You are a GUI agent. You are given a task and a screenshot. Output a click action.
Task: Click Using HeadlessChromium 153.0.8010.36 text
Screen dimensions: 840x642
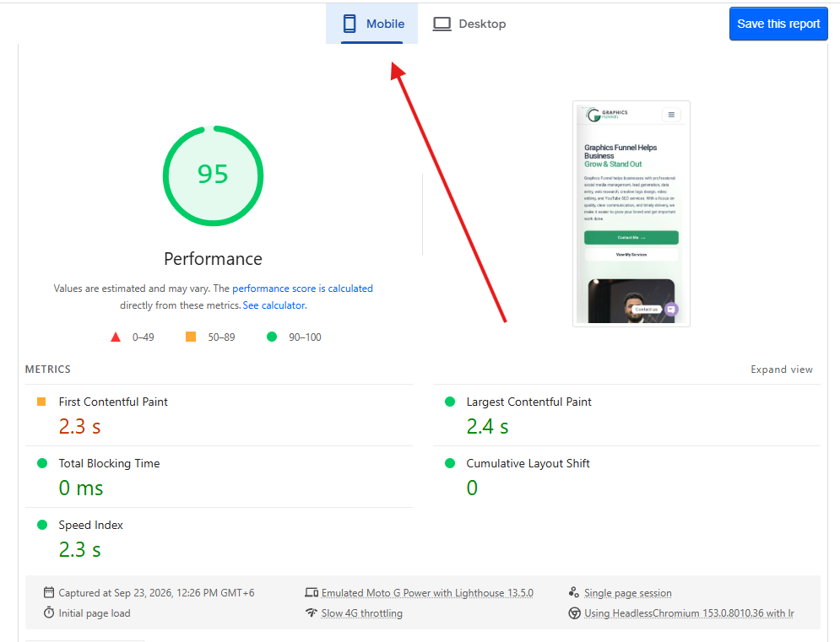(x=689, y=613)
